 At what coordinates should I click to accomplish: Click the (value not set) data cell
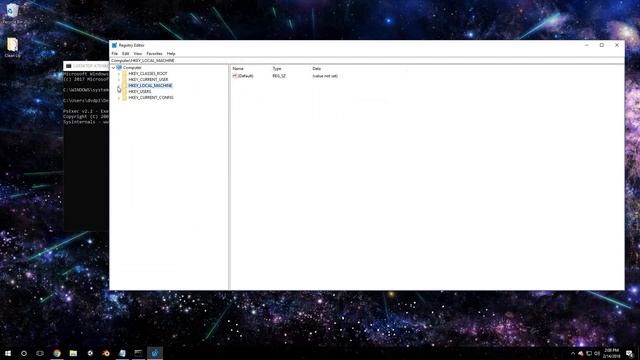[x=325, y=76]
